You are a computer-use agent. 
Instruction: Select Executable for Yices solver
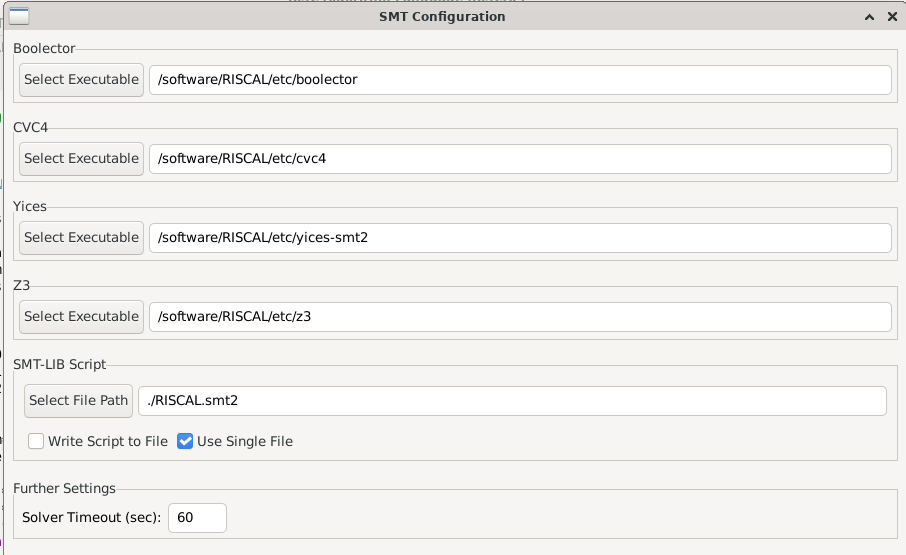81,238
